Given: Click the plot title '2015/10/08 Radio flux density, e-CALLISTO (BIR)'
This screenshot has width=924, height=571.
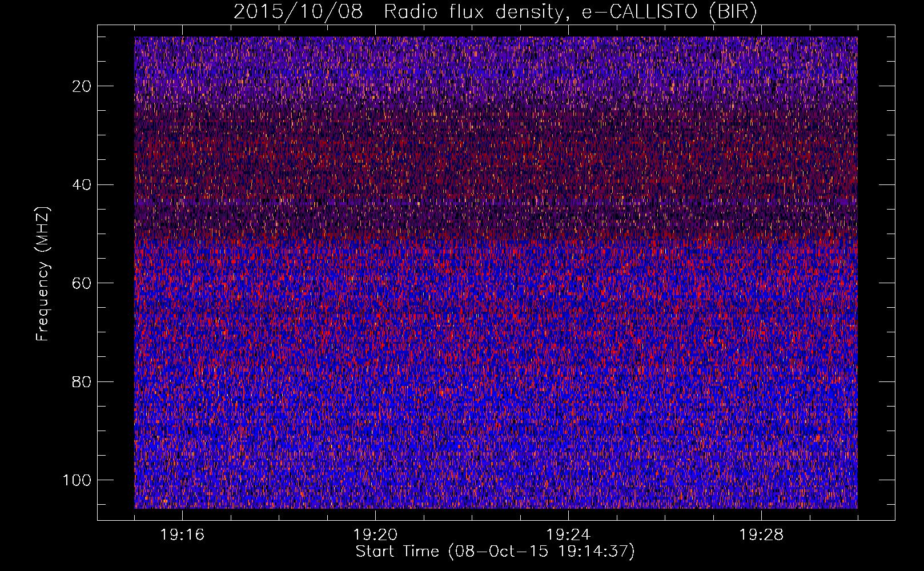Looking at the screenshot, I should [495, 11].
